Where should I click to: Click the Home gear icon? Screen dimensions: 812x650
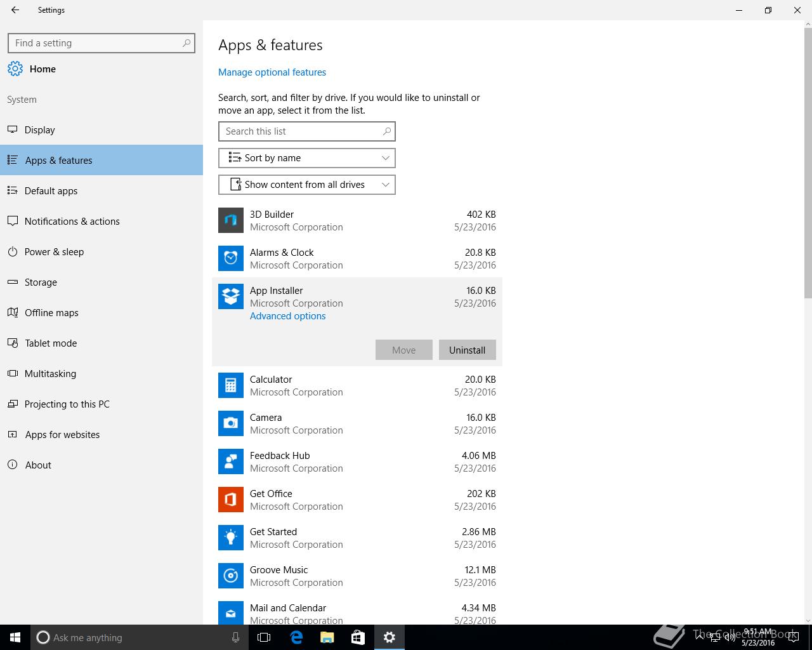[x=15, y=69]
